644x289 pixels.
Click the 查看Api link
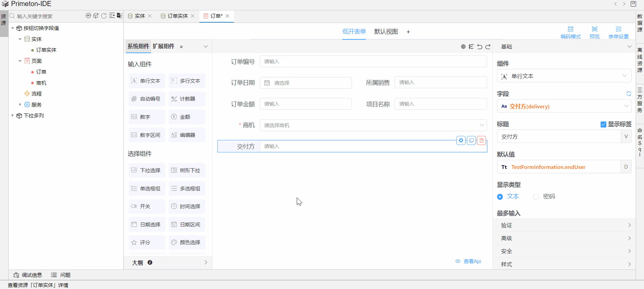point(472,261)
